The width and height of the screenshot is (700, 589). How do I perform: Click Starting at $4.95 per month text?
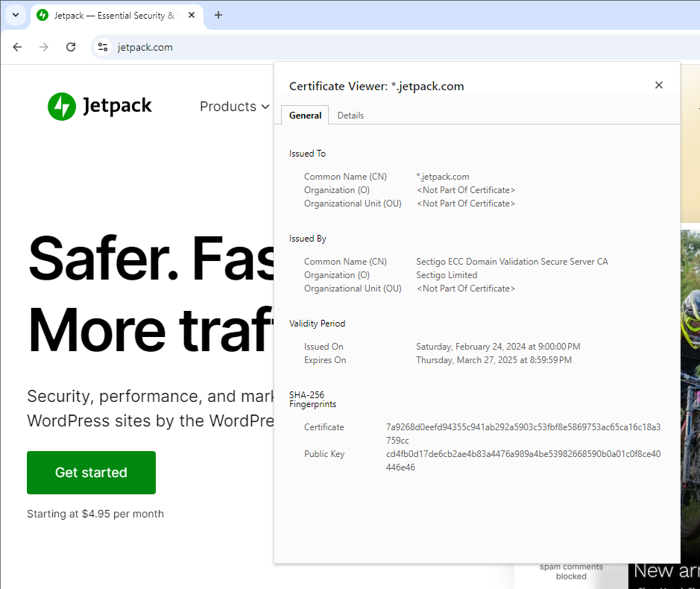tap(95, 514)
